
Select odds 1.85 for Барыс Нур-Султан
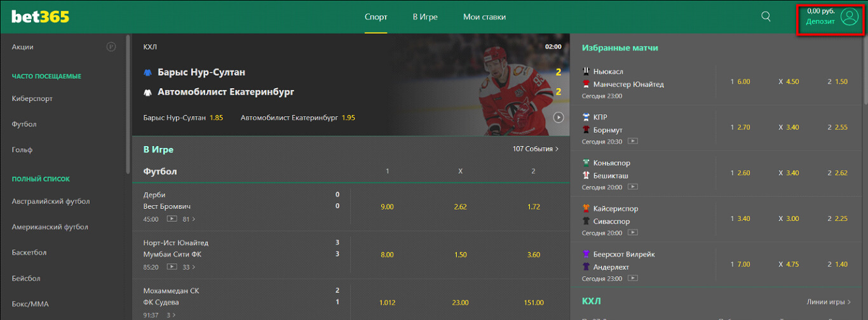tap(216, 118)
